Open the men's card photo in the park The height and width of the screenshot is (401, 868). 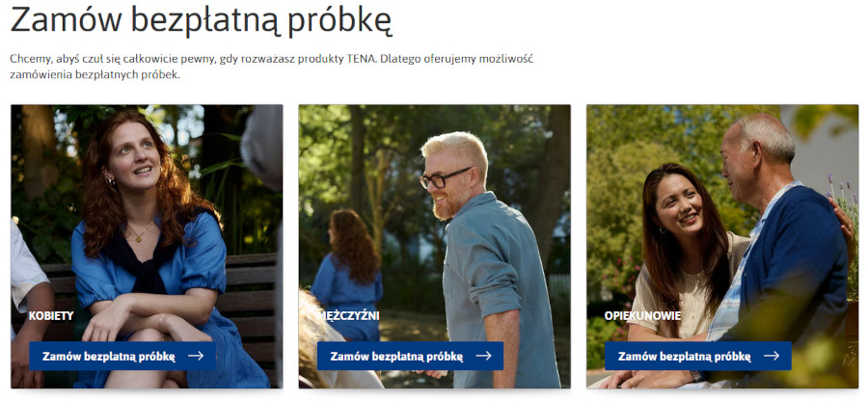pos(435,246)
